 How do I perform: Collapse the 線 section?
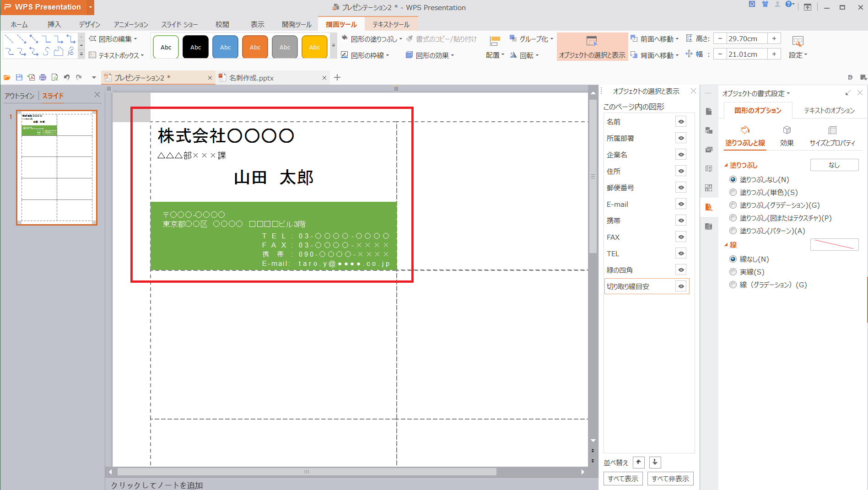click(x=726, y=245)
